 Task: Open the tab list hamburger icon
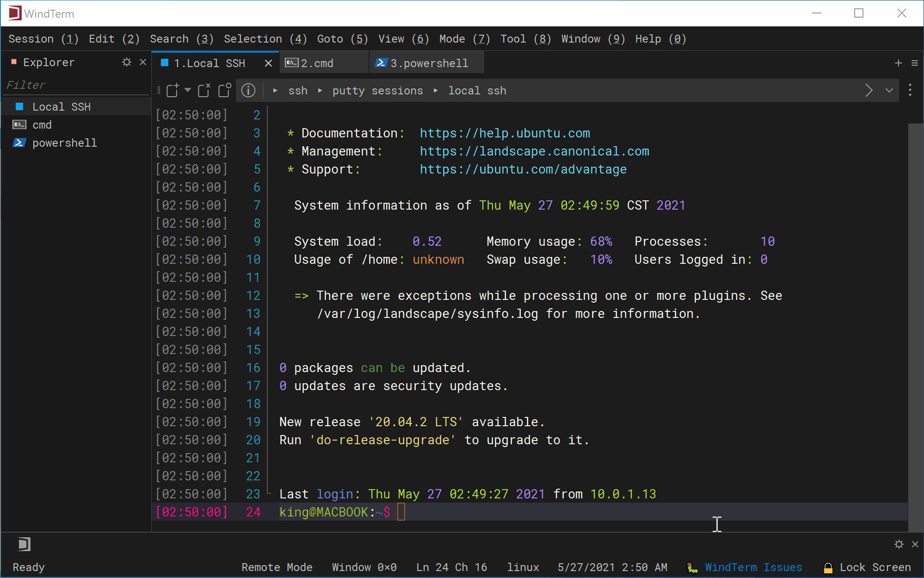[x=915, y=63]
